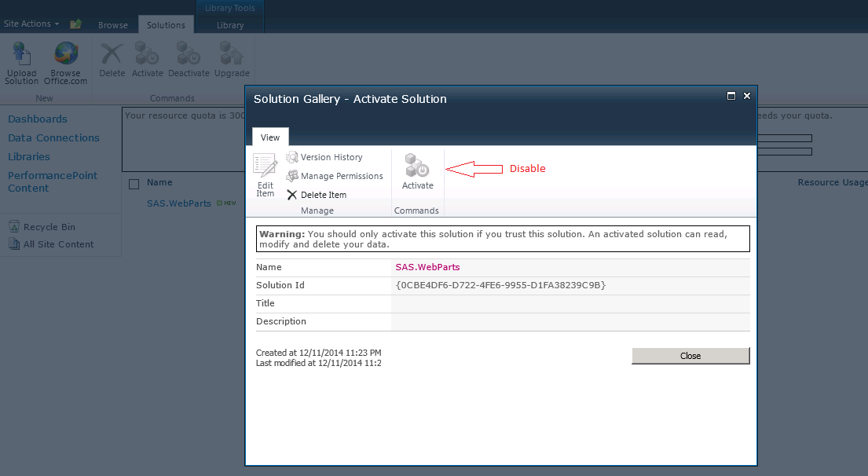Open Version History in the dialog
868x476 pixels.
[325, 157]
